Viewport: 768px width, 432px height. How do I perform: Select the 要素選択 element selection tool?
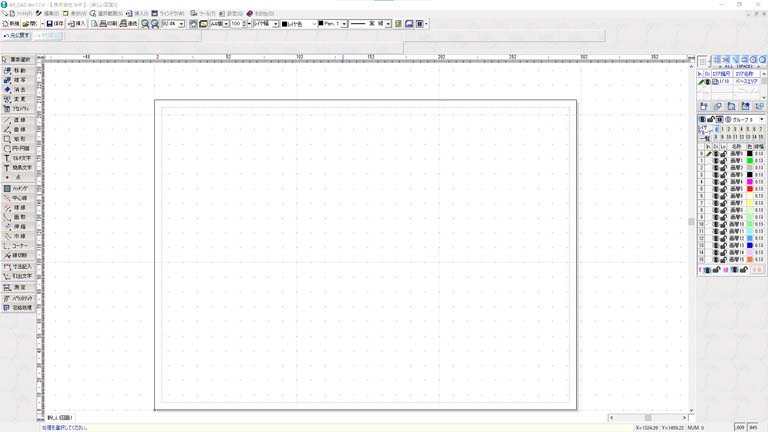tap(17, 59)
